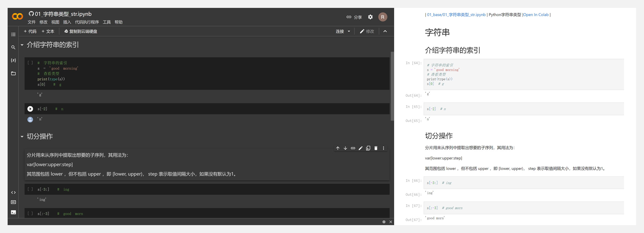Open the 01_base/01_字符串类型_str.ipynb link

[x=456, y=15]
